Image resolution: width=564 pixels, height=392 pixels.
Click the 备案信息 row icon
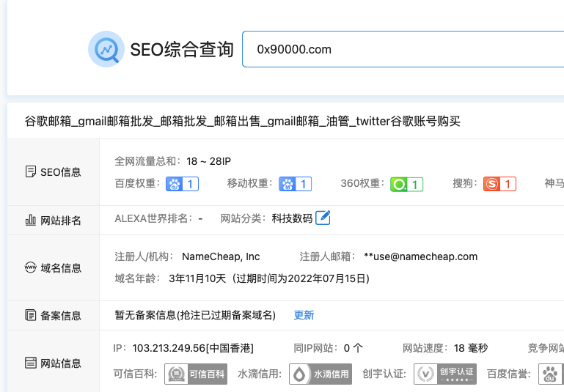click(x=31, y=315)
